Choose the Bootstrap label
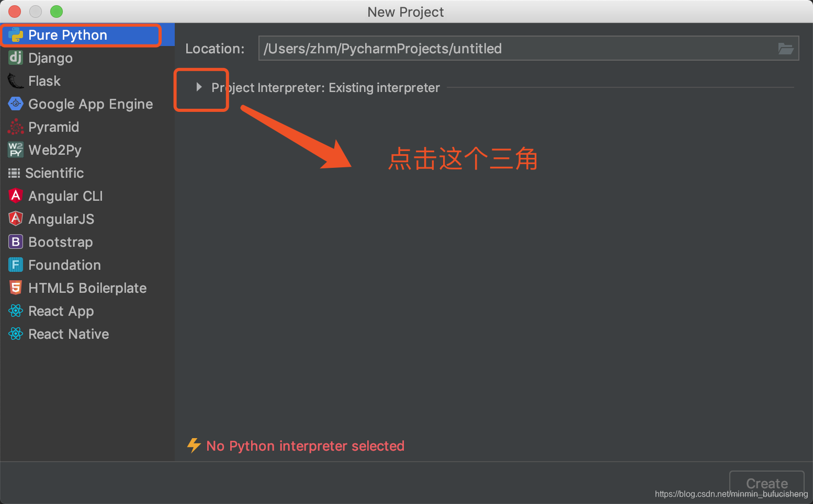The height and width of the screenshot is (504, 813). 61,242
